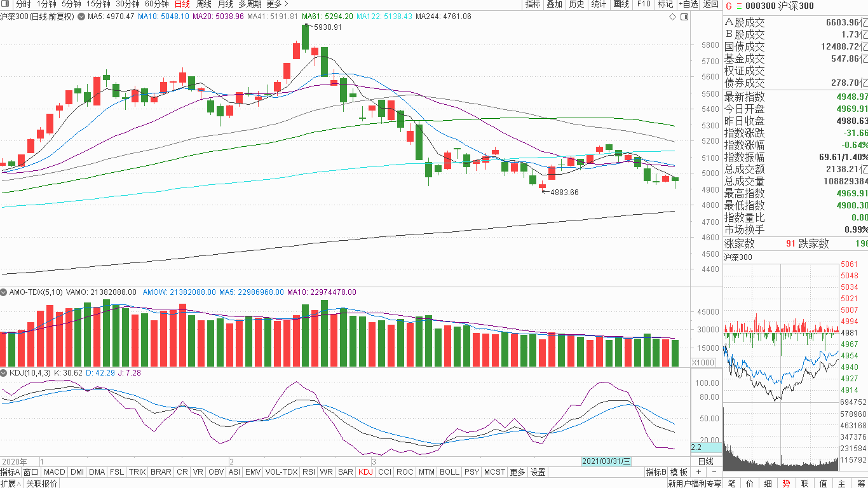Switch to 分时 chart period

point(23,4)
